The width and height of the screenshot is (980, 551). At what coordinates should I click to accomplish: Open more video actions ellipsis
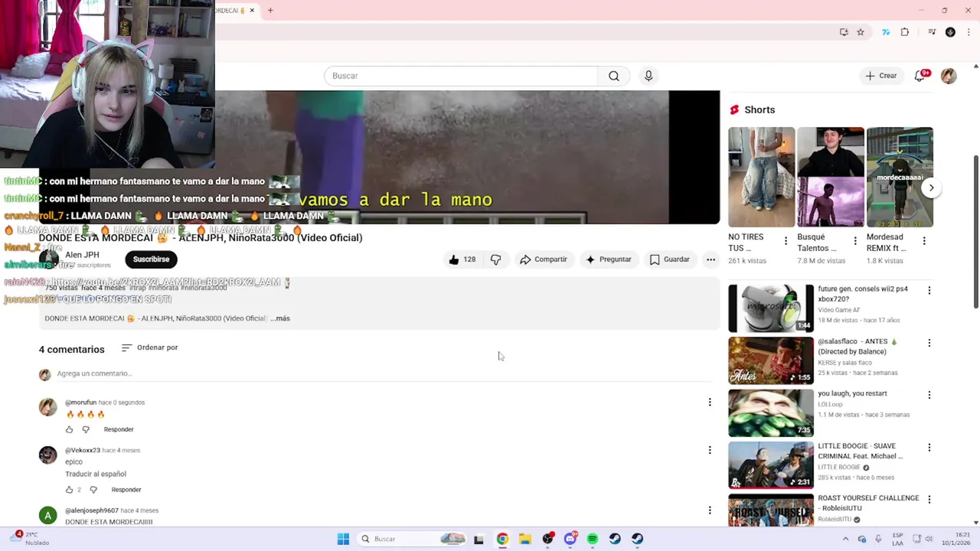point(710,259)
